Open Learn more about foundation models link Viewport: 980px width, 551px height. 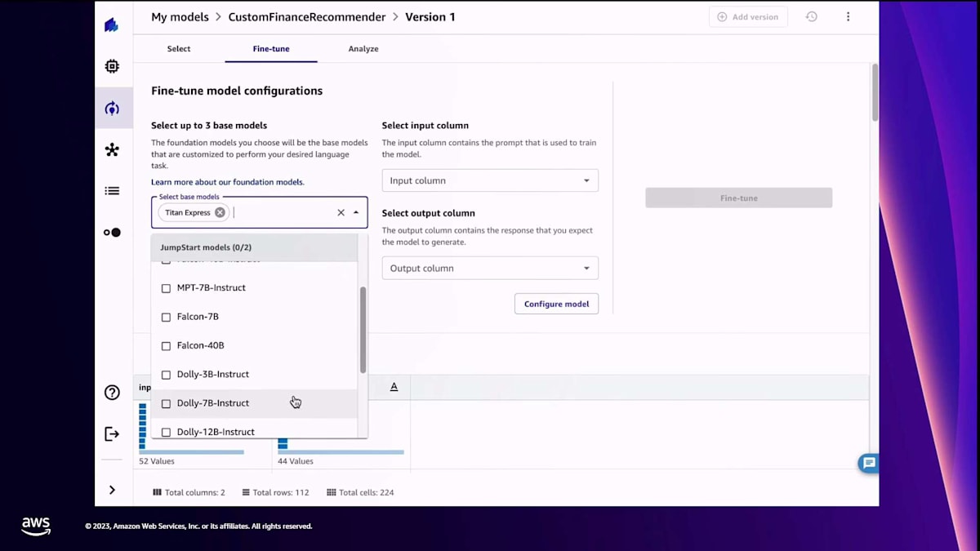227,182
